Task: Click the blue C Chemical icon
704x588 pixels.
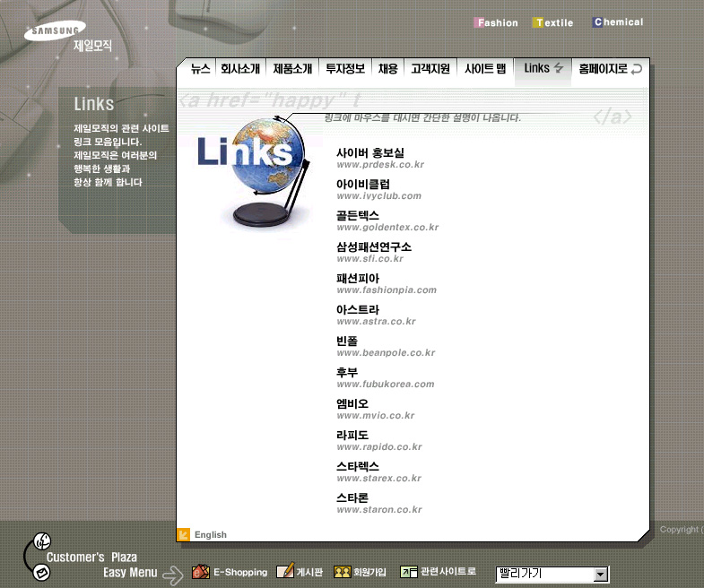Action: pos(597,22)
